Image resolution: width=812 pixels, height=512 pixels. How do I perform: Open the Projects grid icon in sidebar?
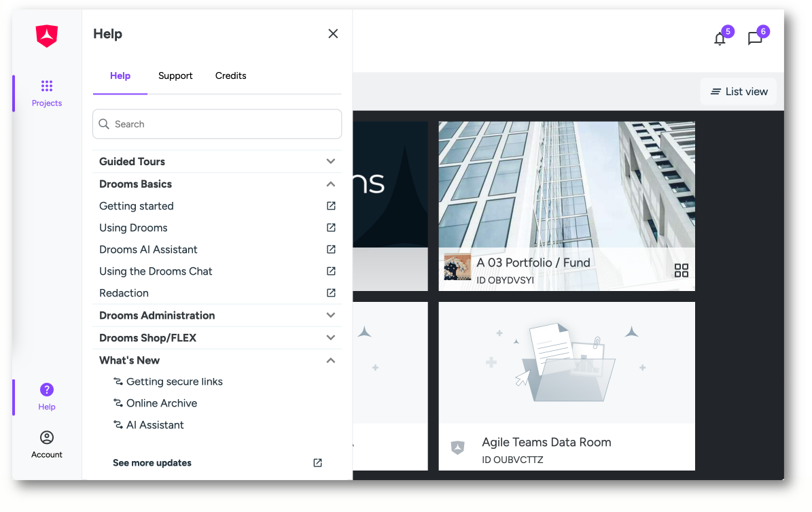coord(47,86)
